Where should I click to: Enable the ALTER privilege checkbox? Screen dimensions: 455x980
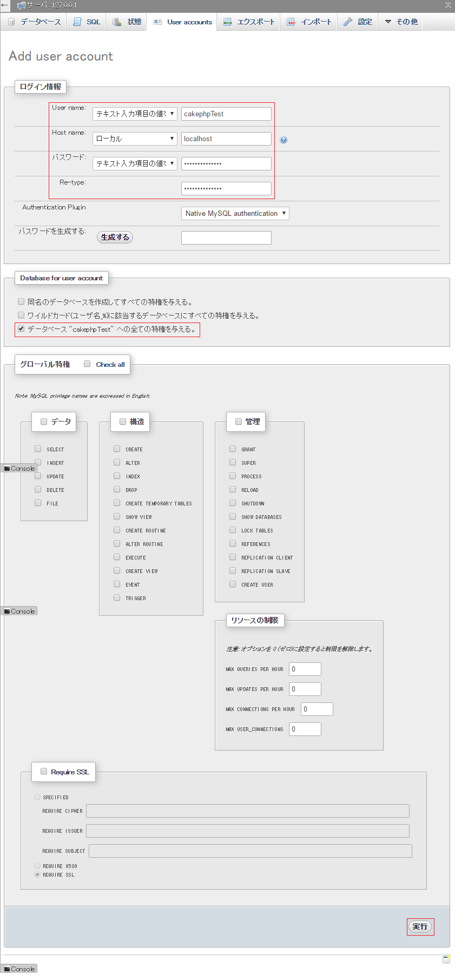pyautogui.click(x=117, y=462)
